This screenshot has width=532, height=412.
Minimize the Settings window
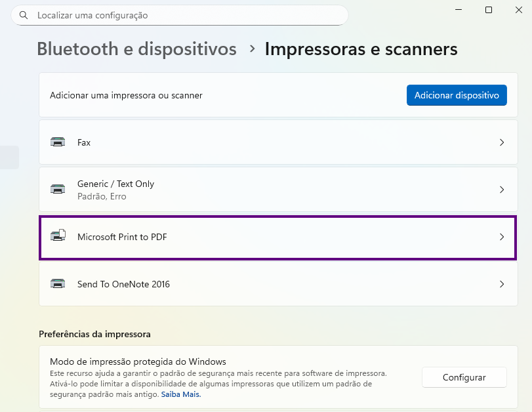pos(459,10)
